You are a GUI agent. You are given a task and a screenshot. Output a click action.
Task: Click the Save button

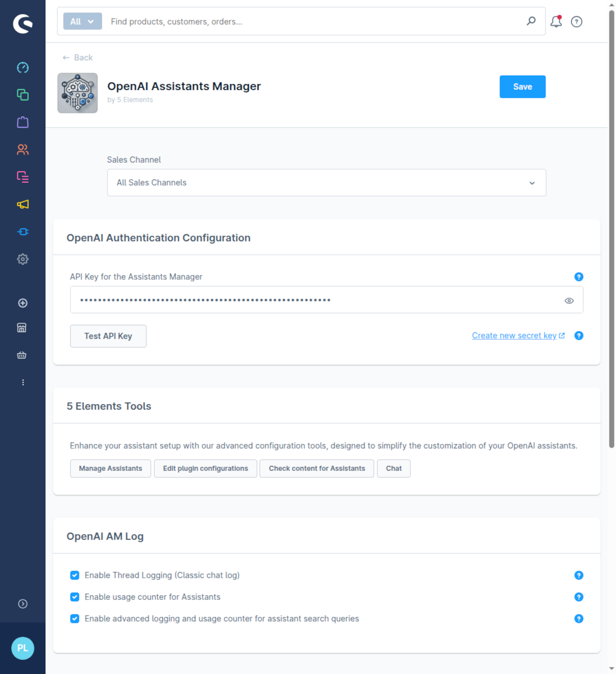coord(522,87)
